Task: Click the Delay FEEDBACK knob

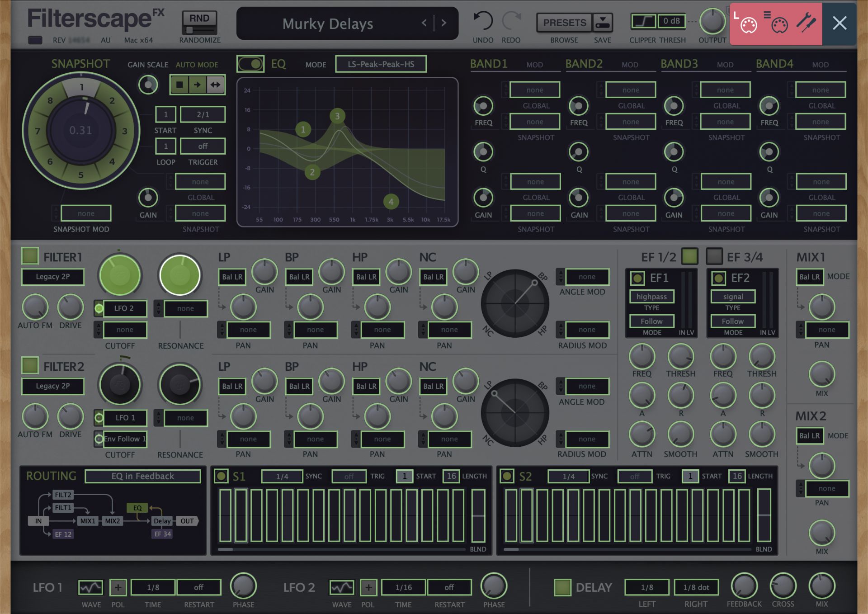Action: click(744, 586)
